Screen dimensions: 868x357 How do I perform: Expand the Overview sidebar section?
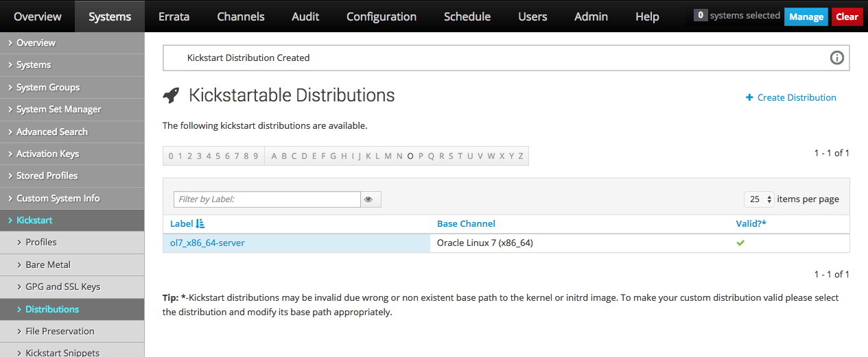[x=72, y=42]
